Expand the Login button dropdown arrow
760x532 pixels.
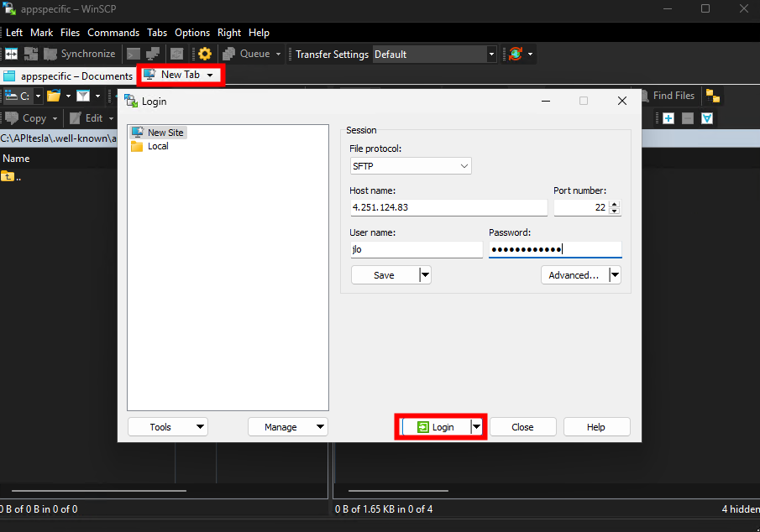click(x=477, y=427)
